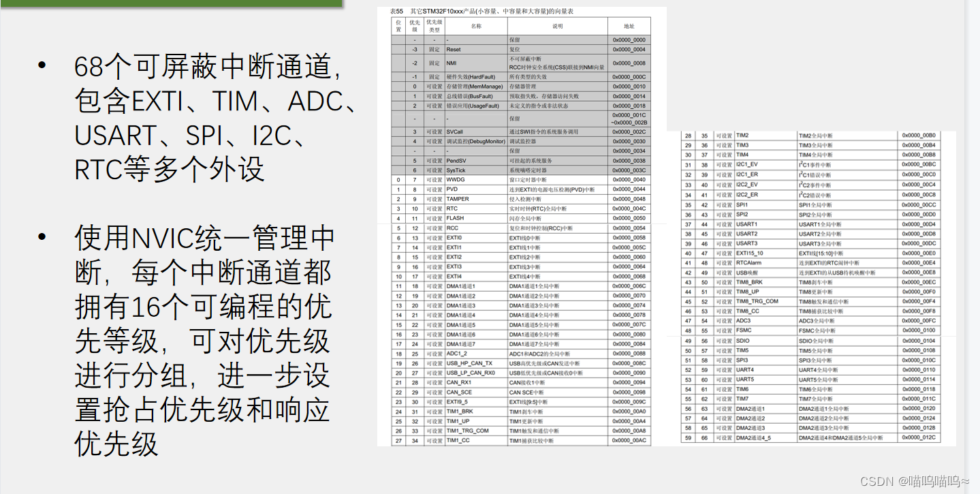
Task: Select the 'EXTI0' name cell
Action: pos(476,238)
